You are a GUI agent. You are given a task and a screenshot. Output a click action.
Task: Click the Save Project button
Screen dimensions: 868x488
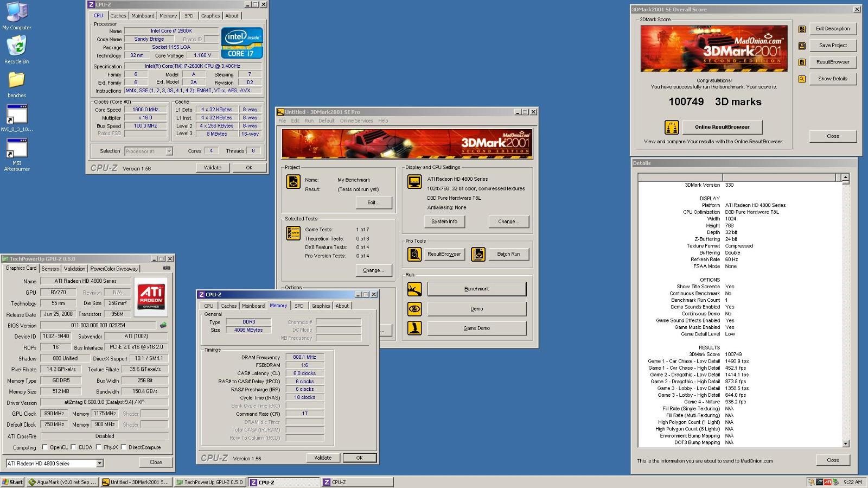tap(833, 46)
